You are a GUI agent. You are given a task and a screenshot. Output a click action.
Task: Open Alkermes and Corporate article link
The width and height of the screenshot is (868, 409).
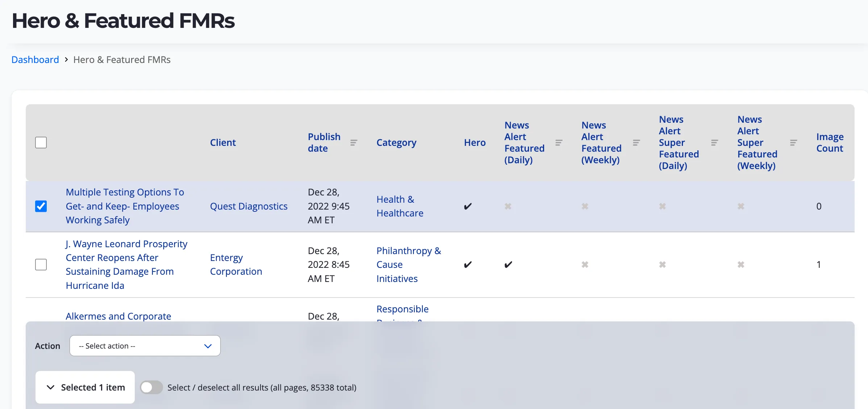coord(118,316)
